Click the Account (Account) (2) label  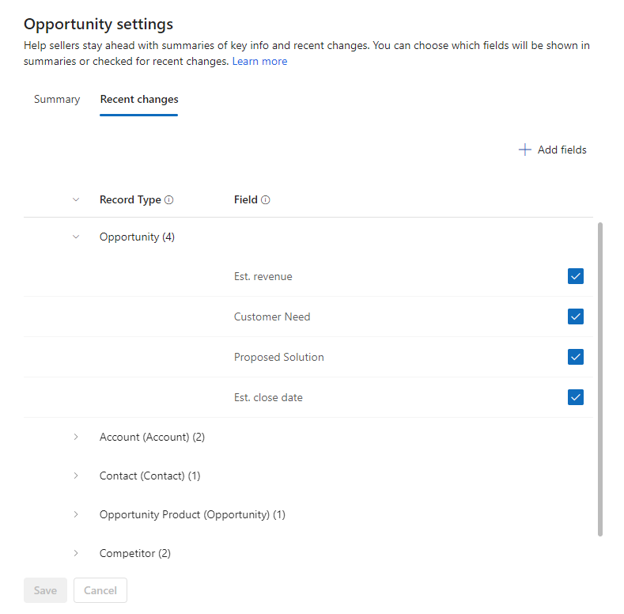(x=152, y=437)
